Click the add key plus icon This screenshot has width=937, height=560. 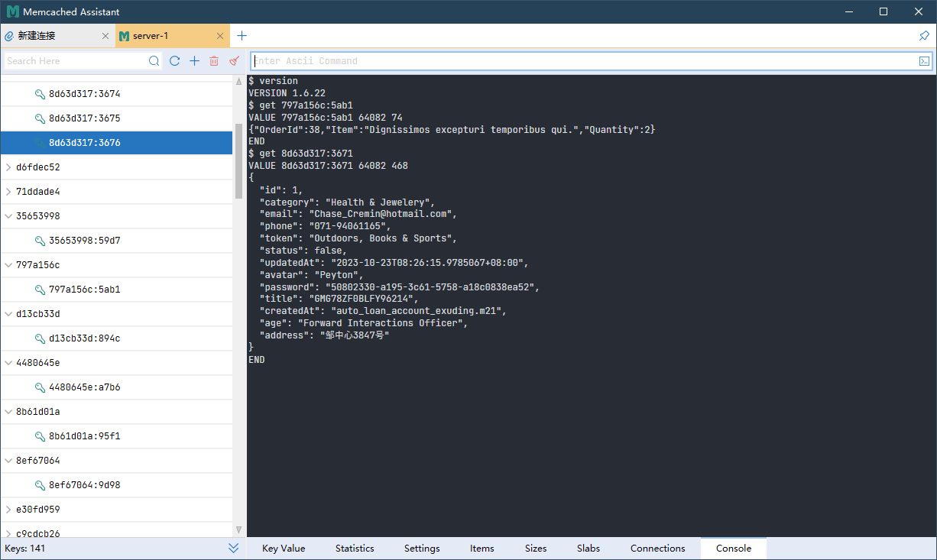[x=194, y=61]
